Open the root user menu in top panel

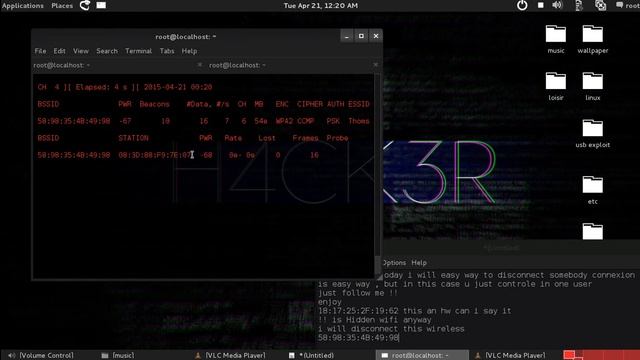[x=628, y=6]
